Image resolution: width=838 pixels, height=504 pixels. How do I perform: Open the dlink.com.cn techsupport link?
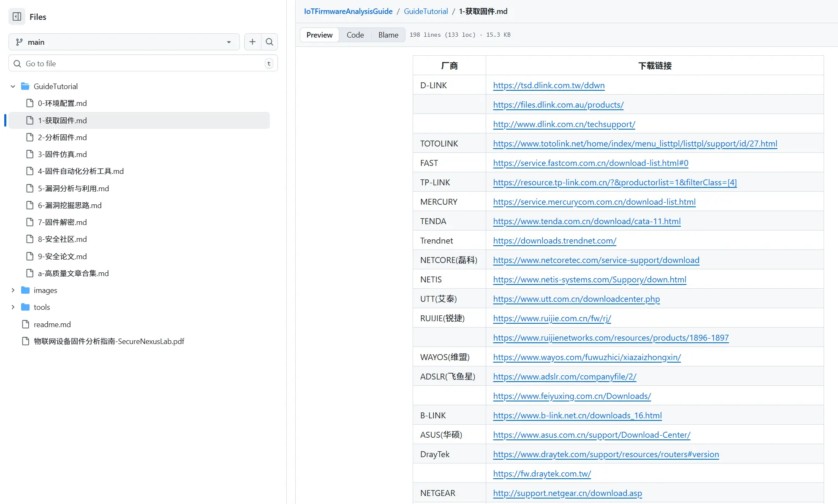pos(564,124)
